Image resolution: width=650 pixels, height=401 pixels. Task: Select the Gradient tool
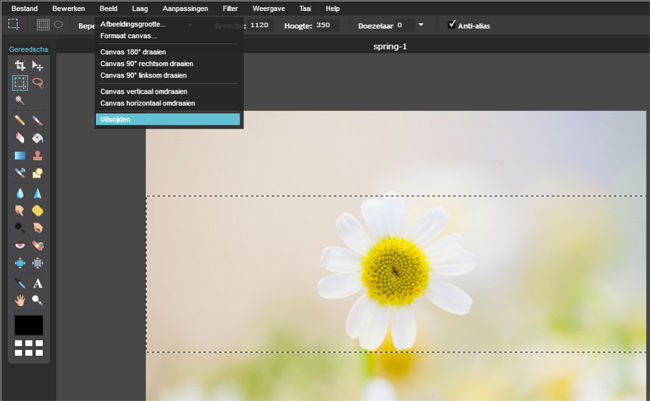[19, 155]
